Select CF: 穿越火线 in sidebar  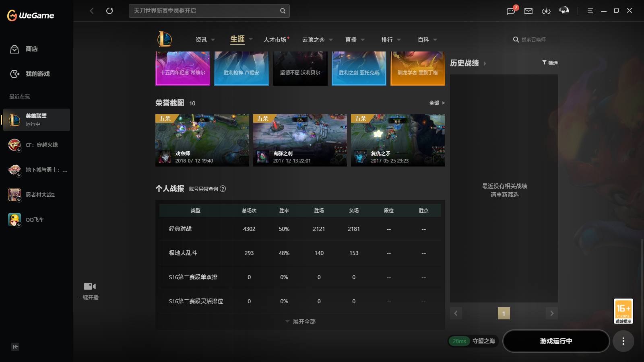pyautogui.click(x=37, y=145)
